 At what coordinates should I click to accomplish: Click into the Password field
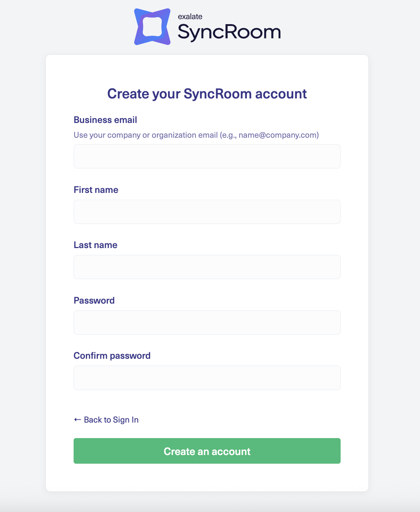pyautogui.click(x=207, y=323)
